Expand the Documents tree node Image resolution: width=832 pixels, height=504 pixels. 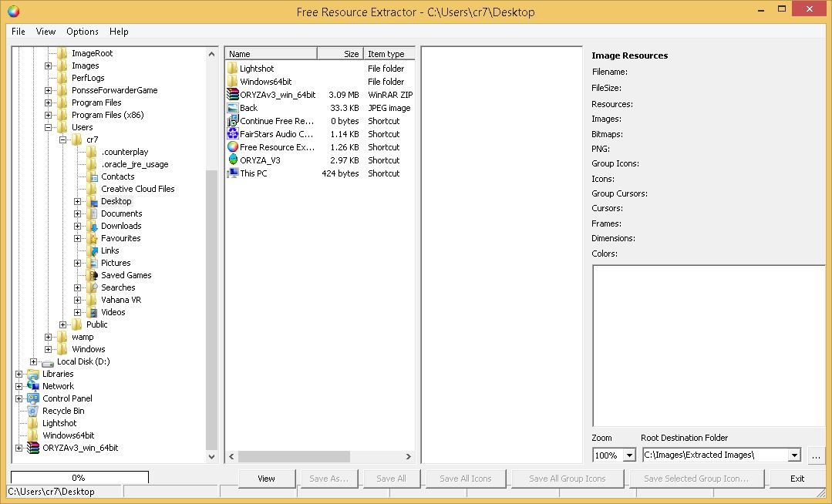tap(76, 213)
